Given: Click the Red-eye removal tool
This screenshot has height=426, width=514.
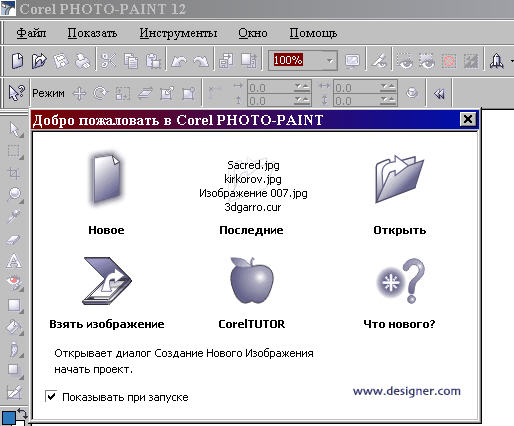Looking at the screenshot, I should point(14,283).
